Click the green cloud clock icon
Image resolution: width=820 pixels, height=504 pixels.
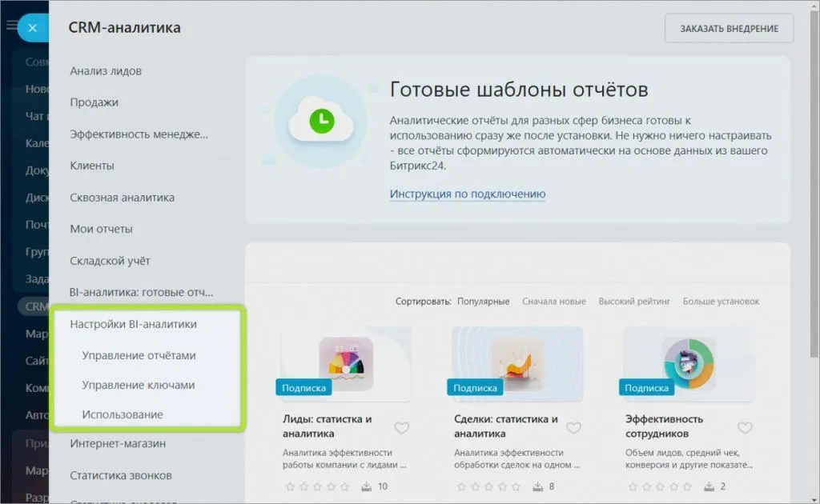coord(320,121)
